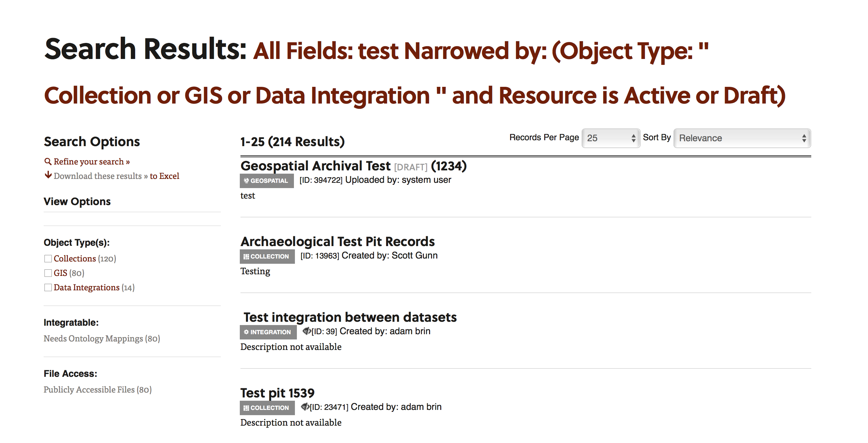Open Test integration between datasets result

pos(350,317)
